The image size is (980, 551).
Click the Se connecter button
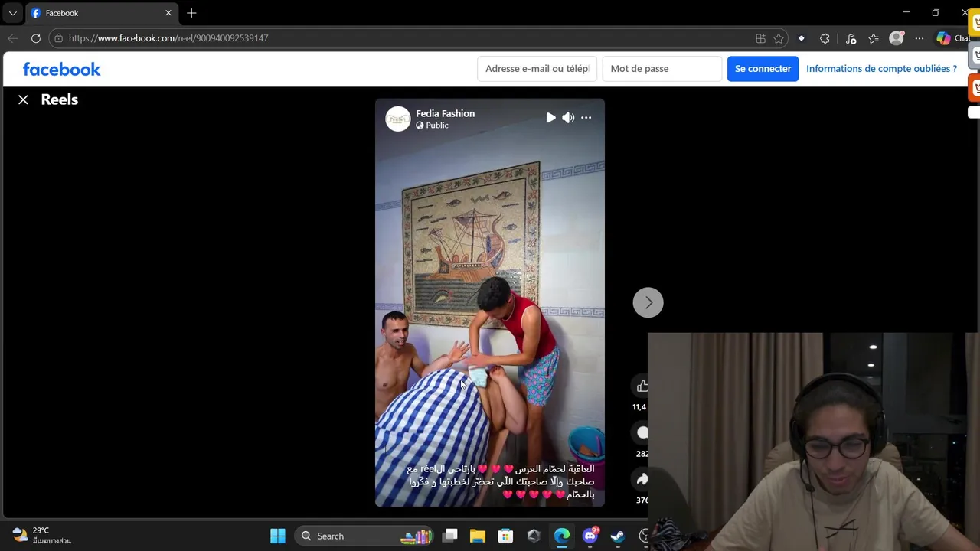(x=763, y=69)
